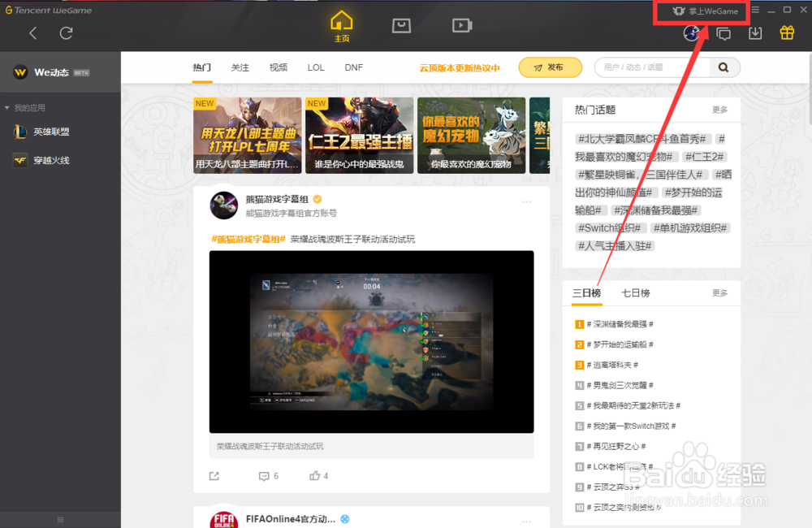
Task: Switch to the 关注 tab
Action: coord(240,67)
